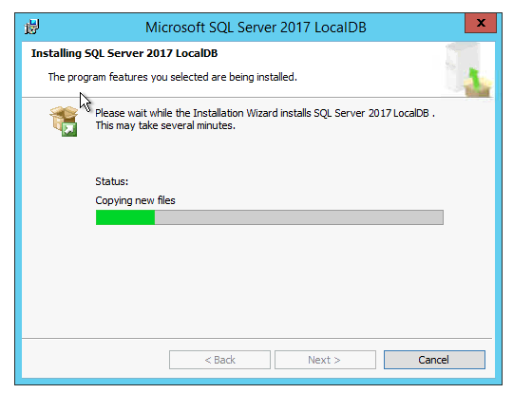Click the 'Copying new files' status text
532x393 pixels.
(x=135, y=200)
